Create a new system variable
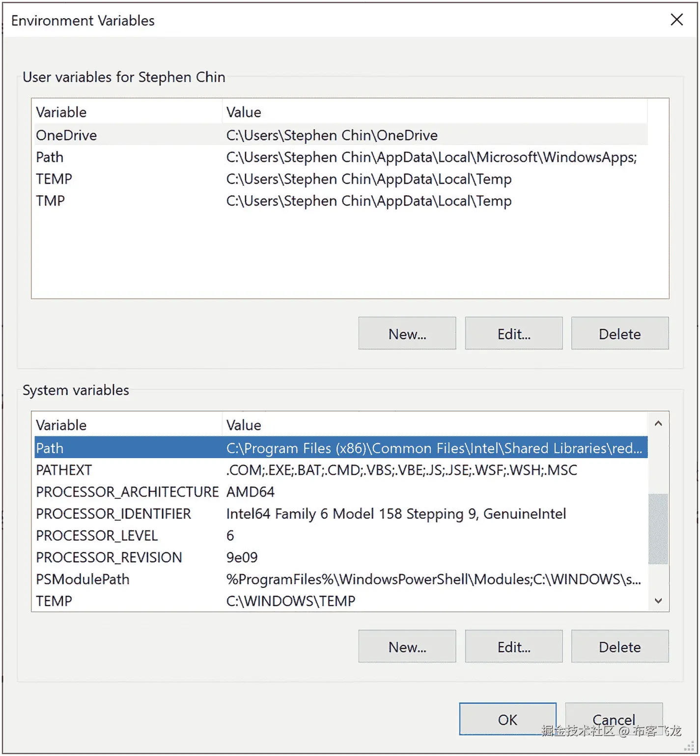This screenshot has width=700, height=756. pyautogui.click(x=407, y=647)
